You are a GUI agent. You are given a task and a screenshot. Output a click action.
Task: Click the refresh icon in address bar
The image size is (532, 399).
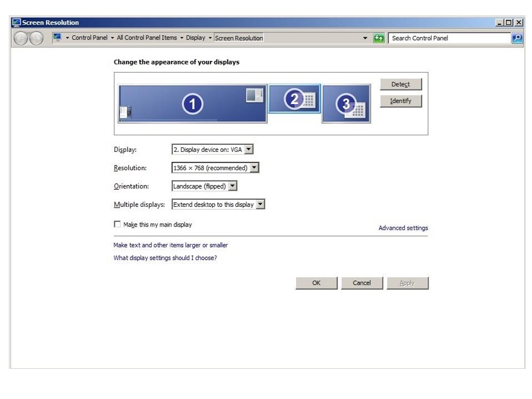[x=379, y=38]
